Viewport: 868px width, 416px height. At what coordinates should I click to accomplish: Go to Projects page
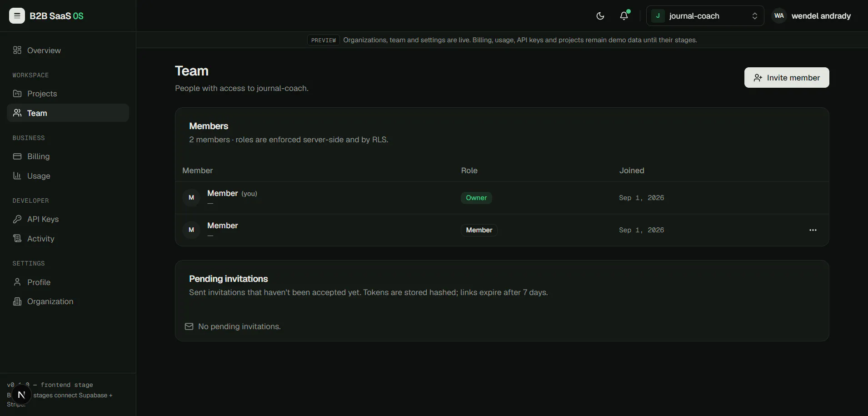click(x=68, y=94)
